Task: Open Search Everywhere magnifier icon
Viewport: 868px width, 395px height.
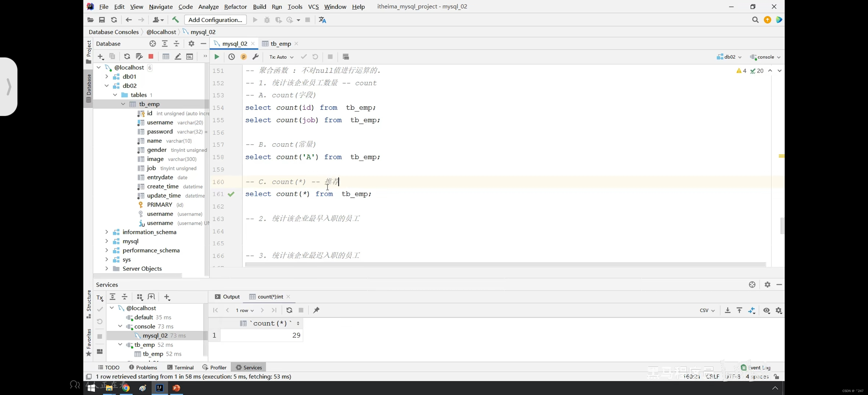Action: [x=755, y=20]
